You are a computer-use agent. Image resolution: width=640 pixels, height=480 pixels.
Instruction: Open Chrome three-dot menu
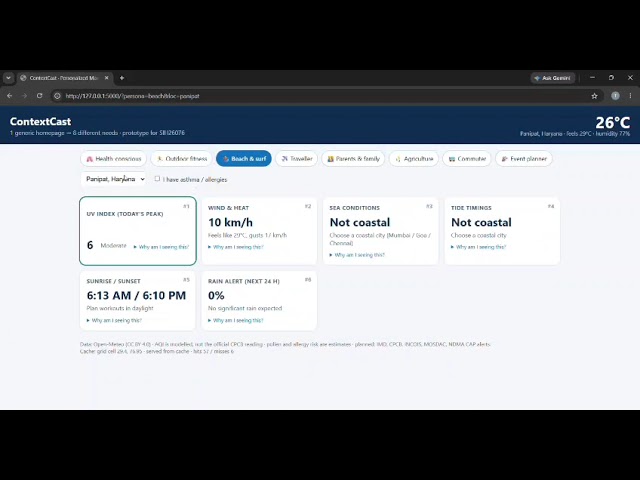tap(630, 96)
